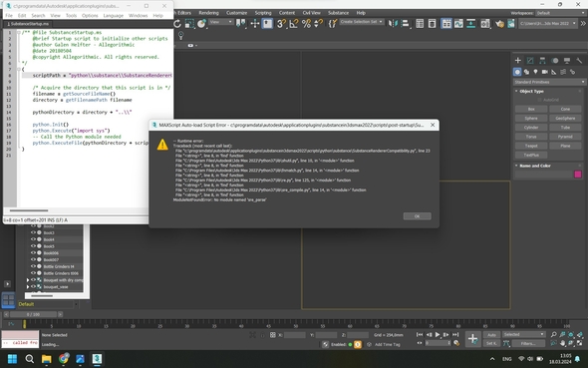Open Language menu in script editor

[114, 15]
